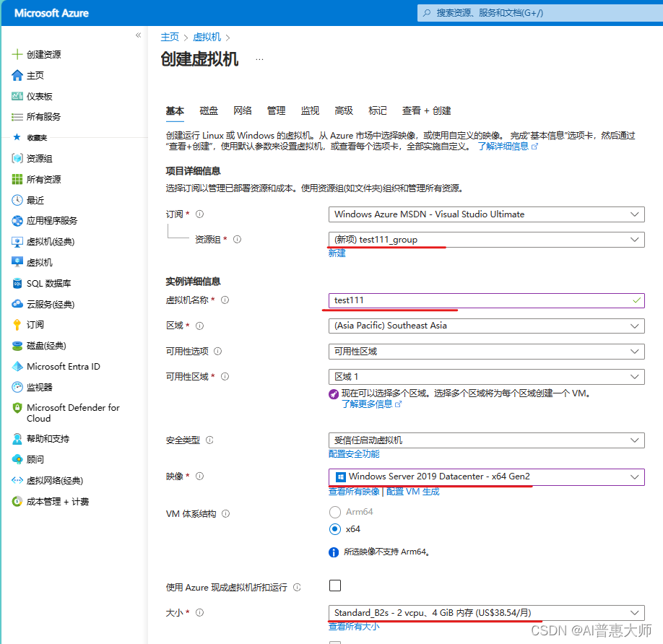Switch to the 磁盘 tab
The width and height of the screenshot is (663, 644).
tap(209, 110)
